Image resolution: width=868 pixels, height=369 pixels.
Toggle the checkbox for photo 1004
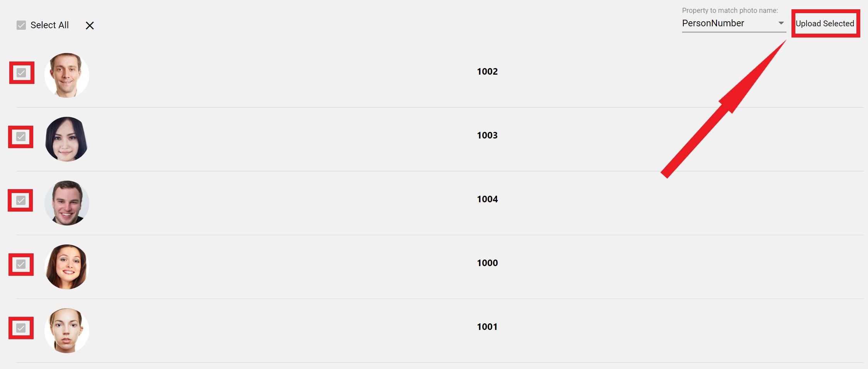pos(21,200)
